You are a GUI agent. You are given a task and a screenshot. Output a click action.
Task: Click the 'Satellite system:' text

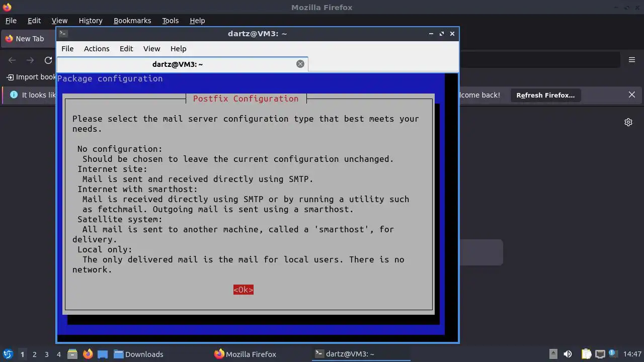pos(120,219)
